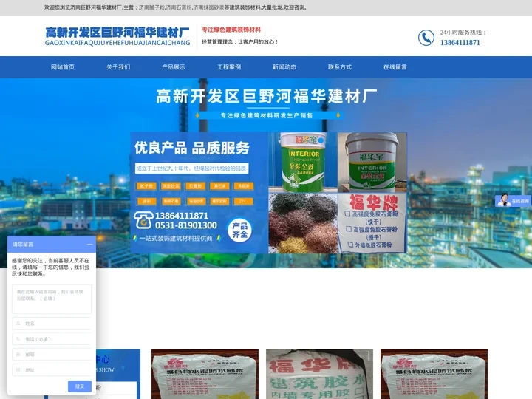This screenshot has height=399, width=532.
Task: Click 济南抹面砂浆 link in top bar
Action: click(x=208, y=7)
